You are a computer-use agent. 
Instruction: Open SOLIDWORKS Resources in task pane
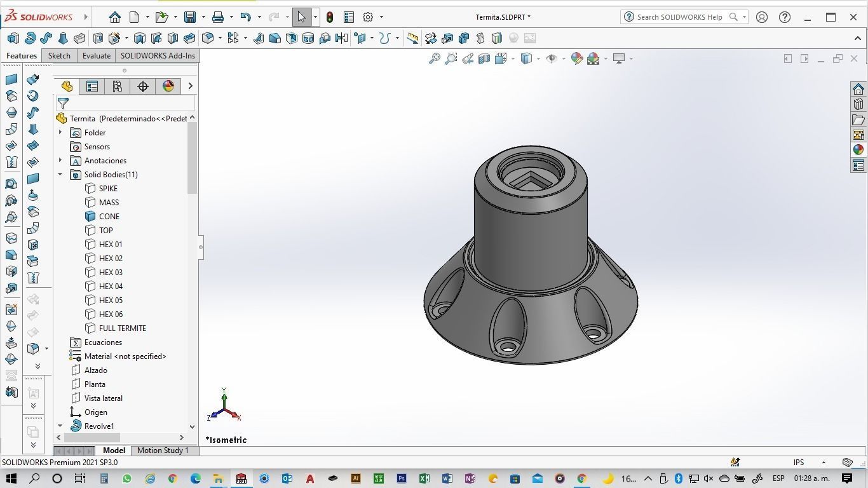coord(858,89)
